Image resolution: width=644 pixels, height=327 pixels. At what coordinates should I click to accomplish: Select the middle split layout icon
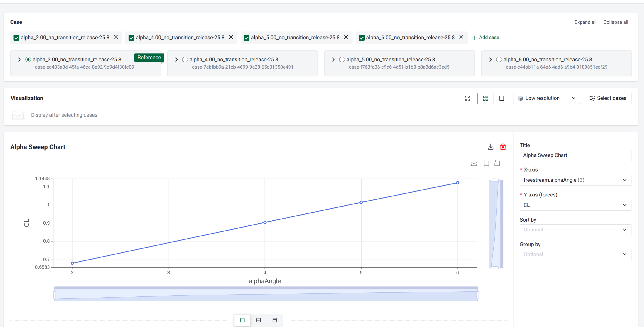(x=259, y=320)
